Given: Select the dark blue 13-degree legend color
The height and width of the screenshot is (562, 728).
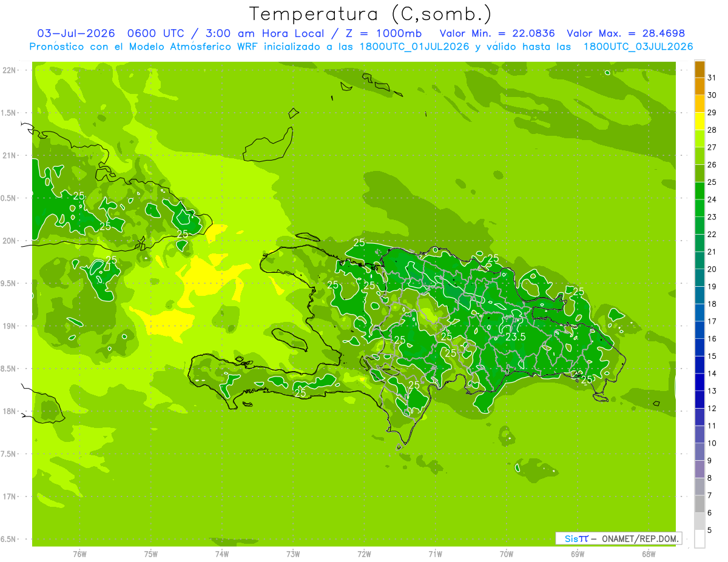Looking at the screenshot, I should point(699,383).
